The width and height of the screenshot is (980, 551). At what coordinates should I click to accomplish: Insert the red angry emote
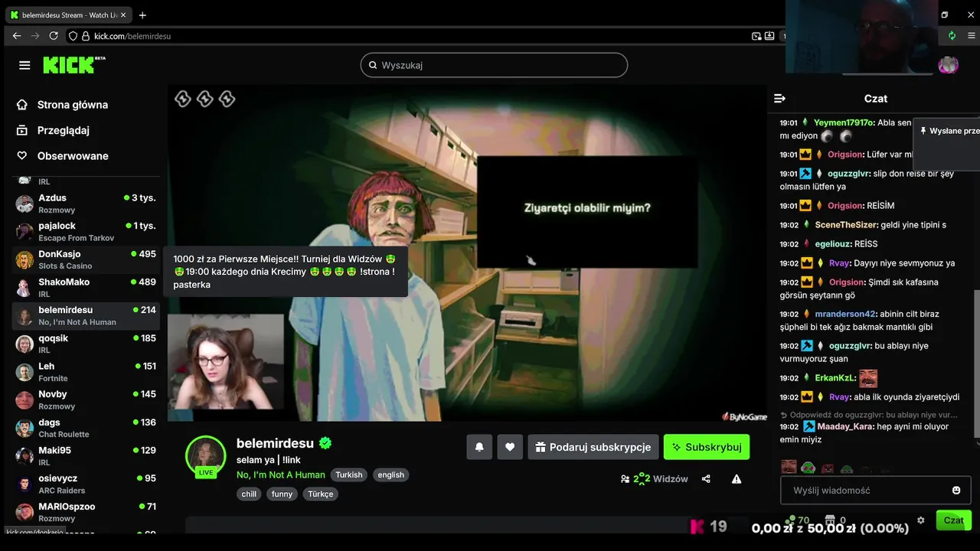pyautogui.click(x=827, y=468)
